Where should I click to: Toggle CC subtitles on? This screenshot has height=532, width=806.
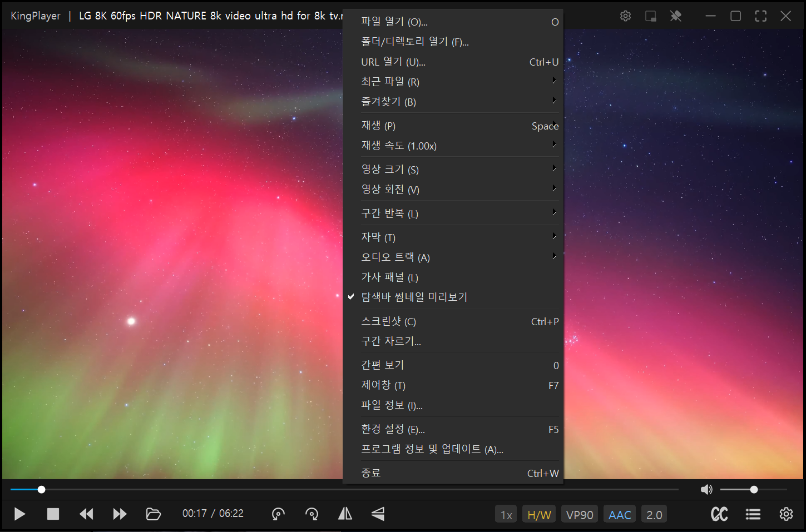[x=719, y=514]
